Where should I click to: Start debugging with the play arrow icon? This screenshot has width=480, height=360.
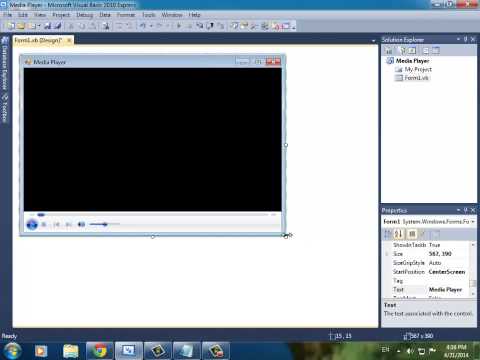179,26
